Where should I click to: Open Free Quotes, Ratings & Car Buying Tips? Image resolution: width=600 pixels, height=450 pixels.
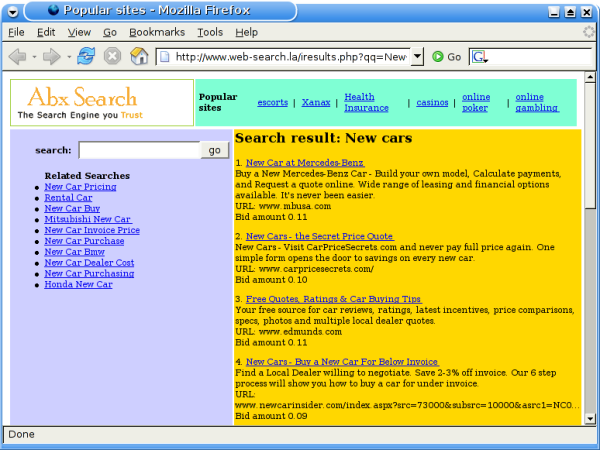click(334, 299)
